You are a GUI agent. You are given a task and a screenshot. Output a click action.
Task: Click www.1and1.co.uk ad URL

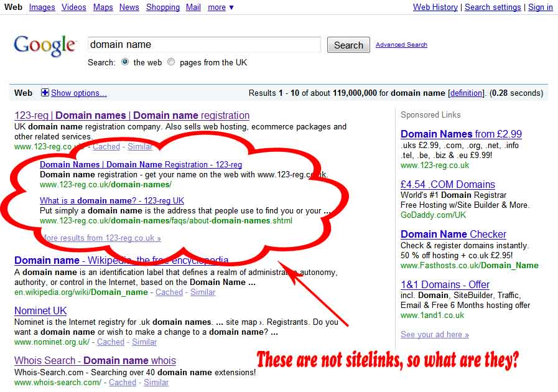(432, 315)
